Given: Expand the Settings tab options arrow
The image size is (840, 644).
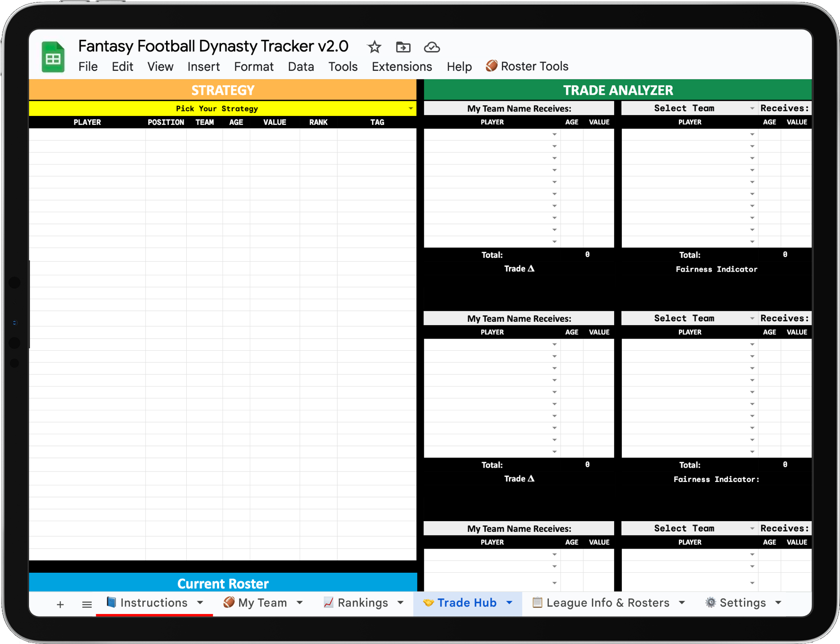Looking at the screenshot, I should point(778,603).
